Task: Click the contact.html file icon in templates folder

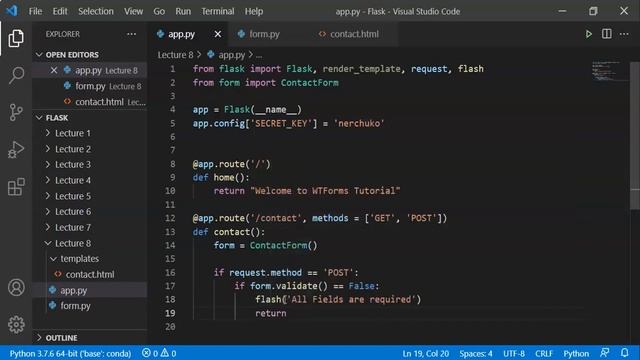Action: 58,274
